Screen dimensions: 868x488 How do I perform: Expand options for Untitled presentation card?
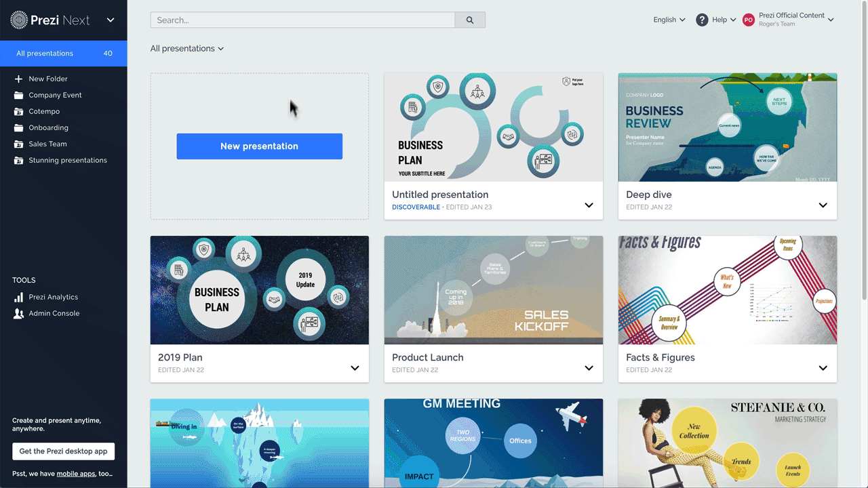(x=589, y=205)
